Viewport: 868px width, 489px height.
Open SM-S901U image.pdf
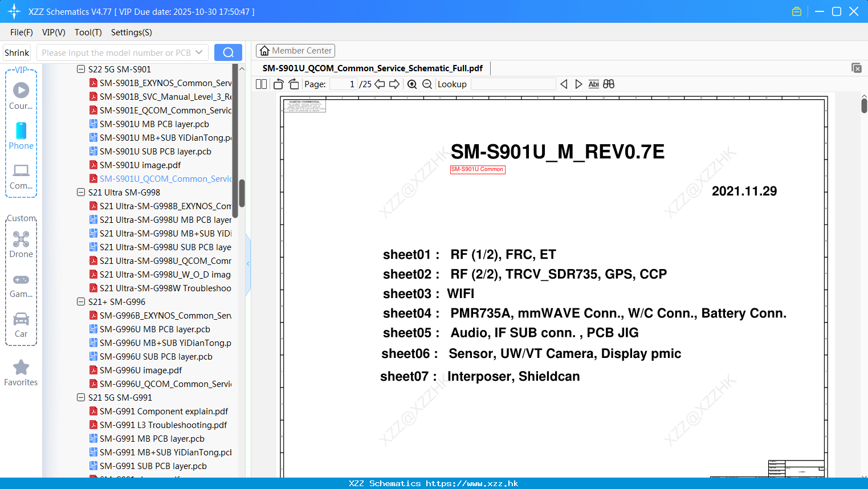135,165
